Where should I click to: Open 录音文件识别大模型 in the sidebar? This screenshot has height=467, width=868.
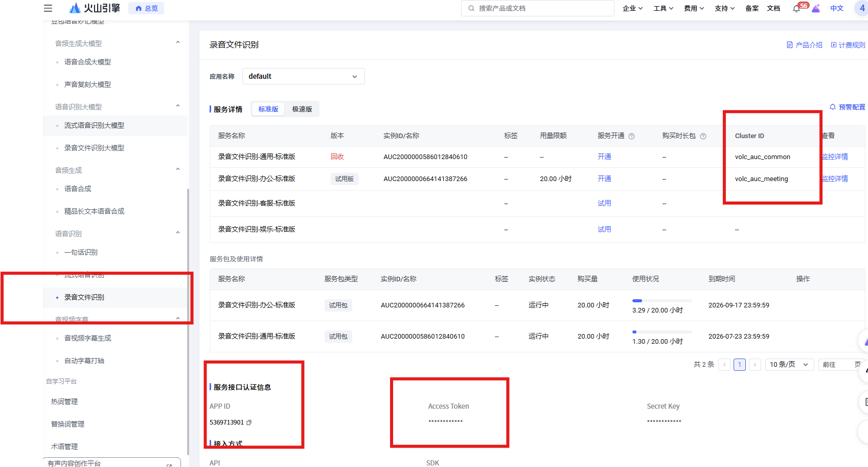click(x=94, y=148)
